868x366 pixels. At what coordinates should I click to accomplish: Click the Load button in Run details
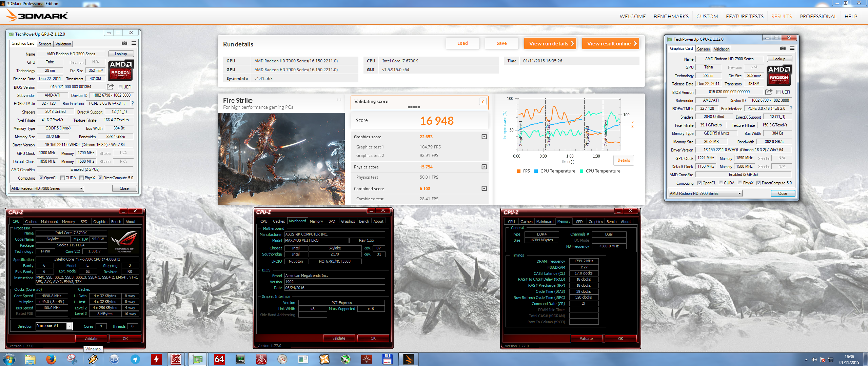coord(462,43)
